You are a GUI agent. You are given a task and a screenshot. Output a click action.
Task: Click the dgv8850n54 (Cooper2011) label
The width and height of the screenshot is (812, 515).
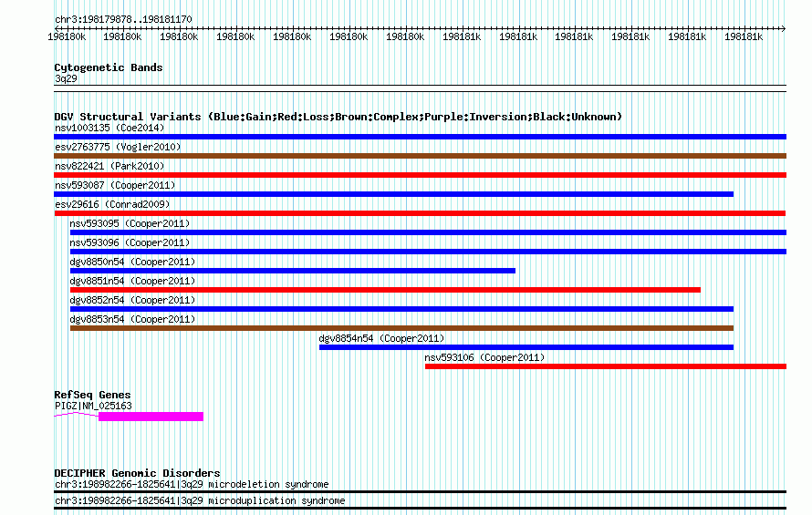132,262
